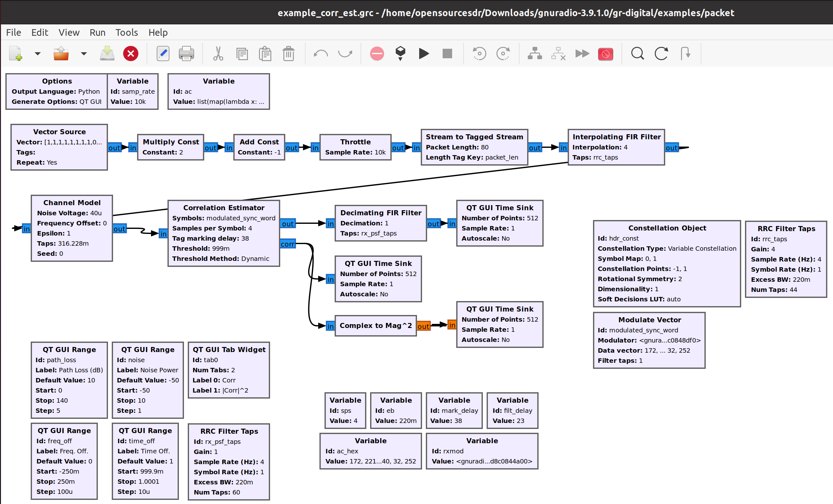Expand the New flow graph dropdown arrow
Viewport: 833px width, 504px height.
coord(38,54)
